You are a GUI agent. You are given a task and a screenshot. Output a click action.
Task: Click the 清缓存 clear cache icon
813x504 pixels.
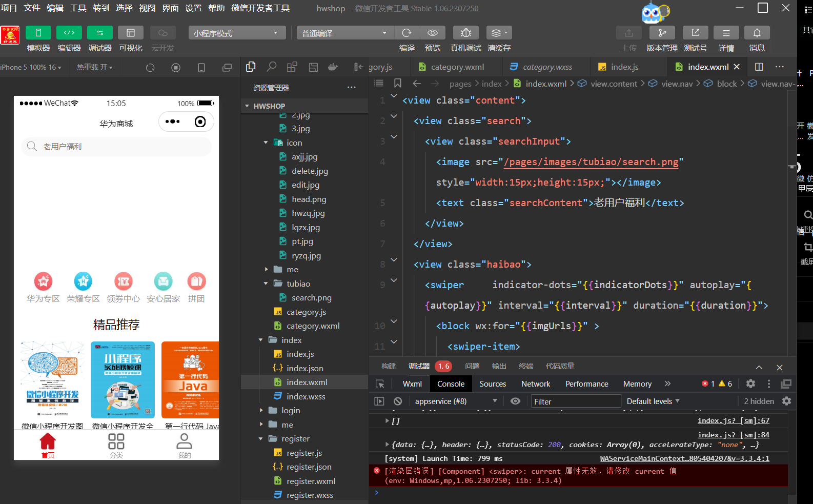[499, 33]
